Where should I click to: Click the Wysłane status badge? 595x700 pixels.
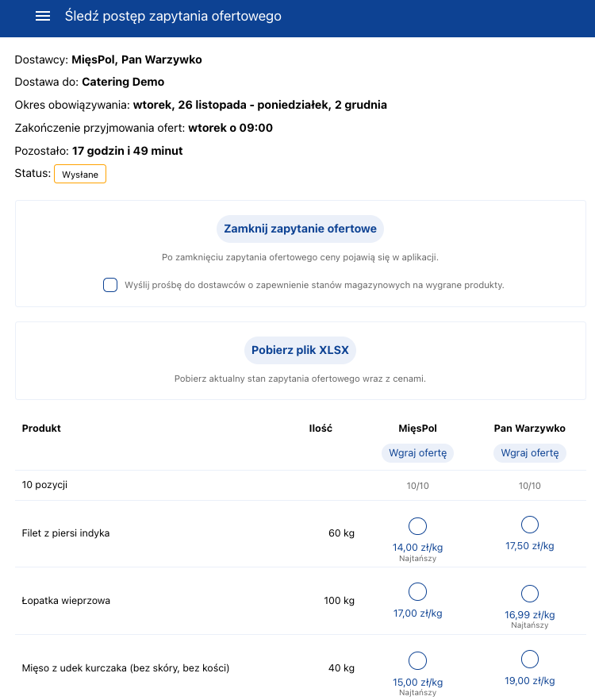click(80, 174)
